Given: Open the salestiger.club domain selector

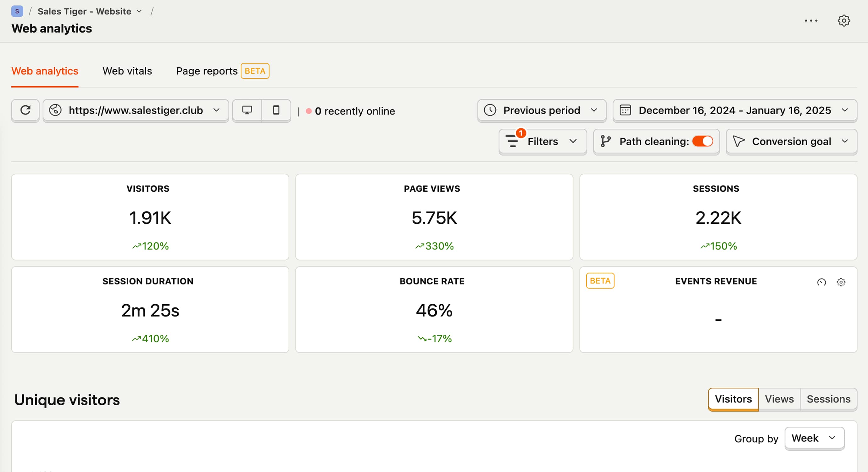Looking at the screenshot, I should click(136, 110).
